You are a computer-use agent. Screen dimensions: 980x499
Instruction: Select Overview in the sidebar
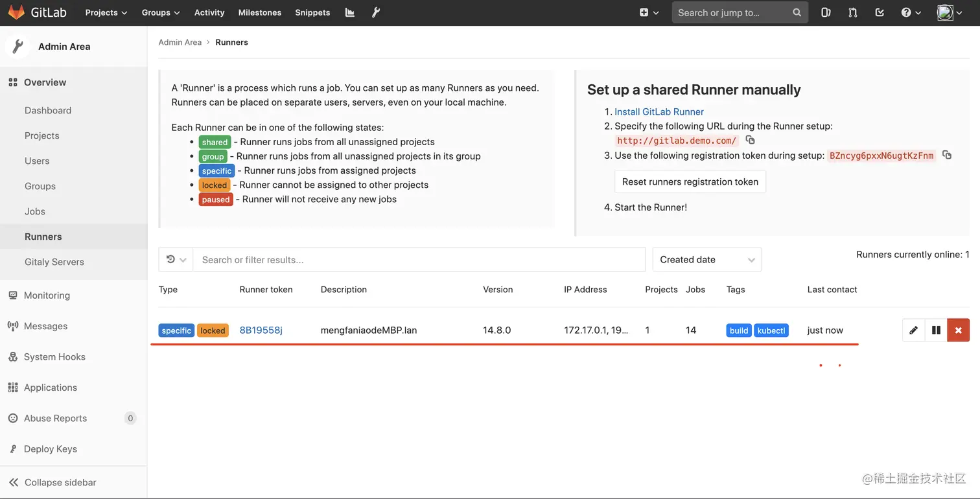coord(45,82)
